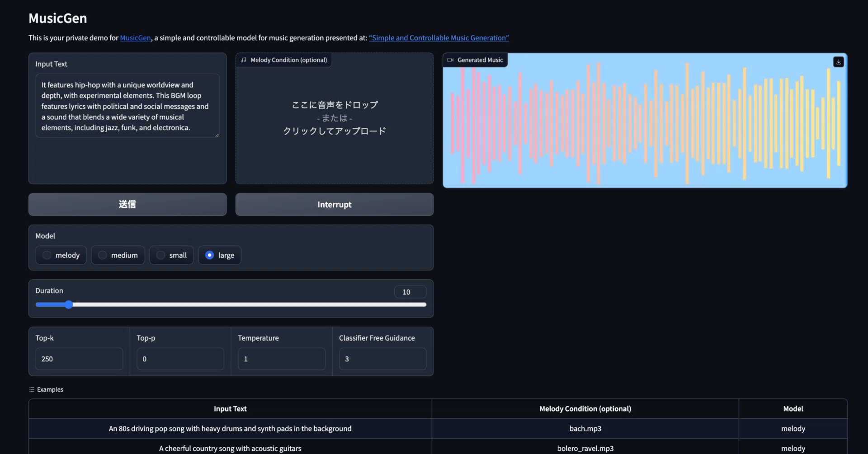Click the melody cell in the bach.mp3 row
This screenshot has width=868, height=454.
click(793, 429)
